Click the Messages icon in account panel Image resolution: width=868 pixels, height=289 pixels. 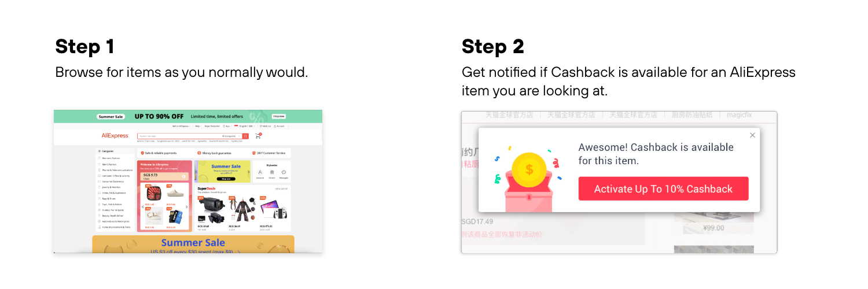click(x=284, y=172)
